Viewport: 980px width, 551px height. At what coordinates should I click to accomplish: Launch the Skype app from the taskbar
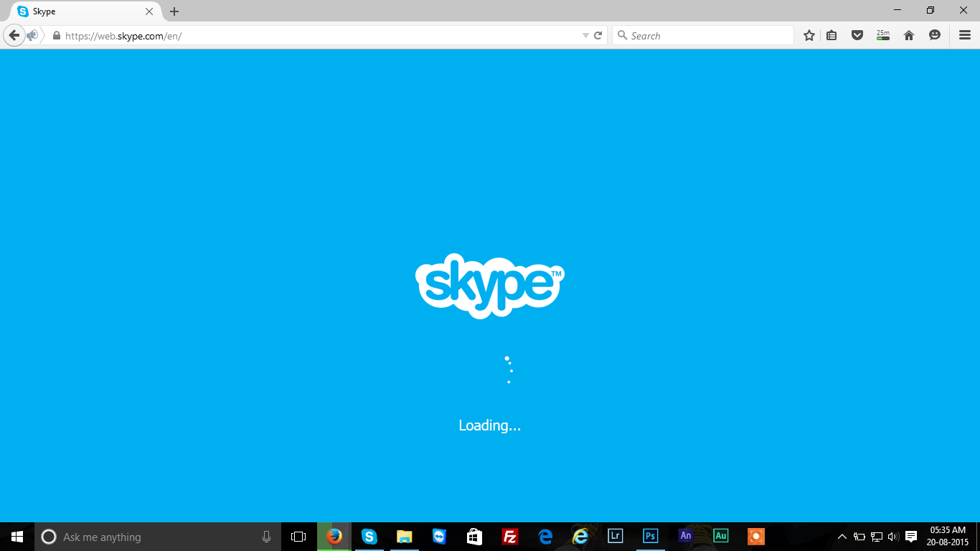pyautogui.click(x=369, y=537)
